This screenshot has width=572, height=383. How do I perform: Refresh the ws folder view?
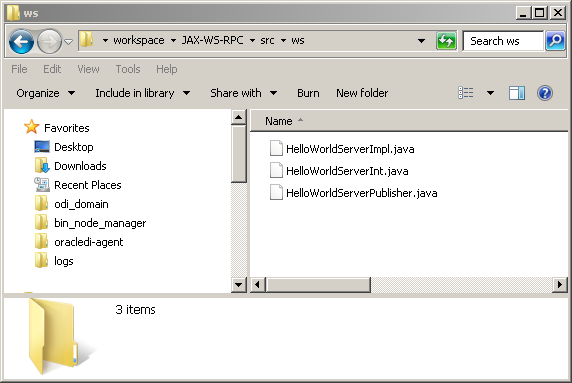(x=446, y=40)
